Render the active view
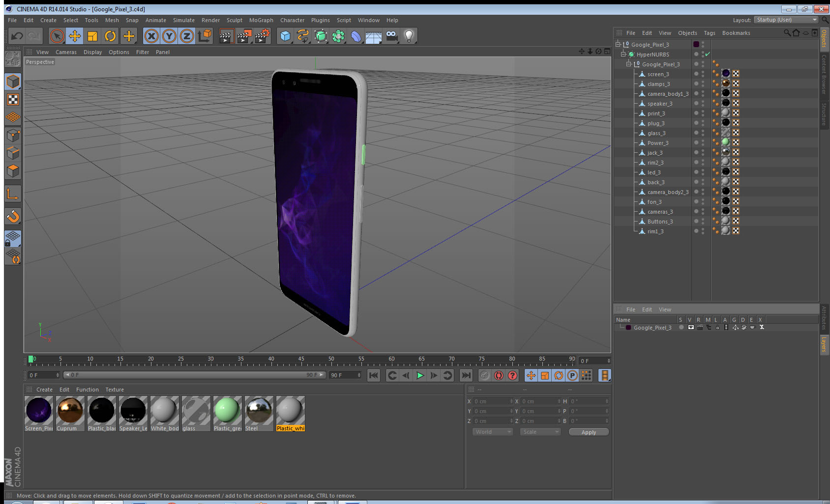This screenshot has height=504, width=830. [x=226, y=36]
